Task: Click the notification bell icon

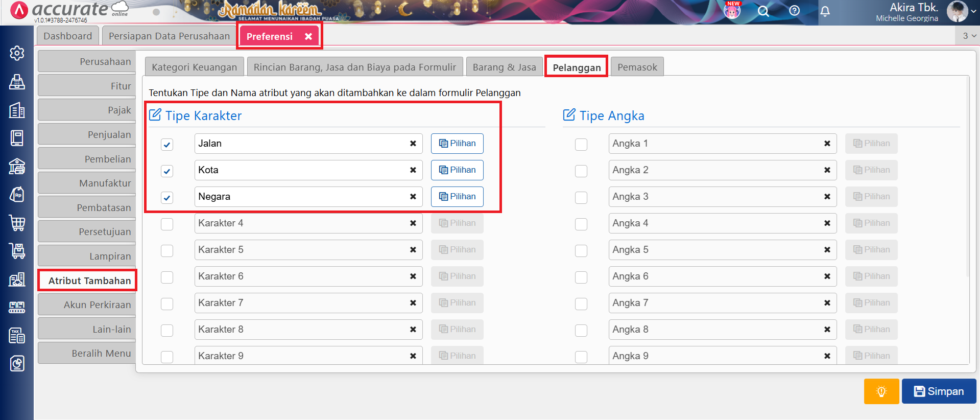Action: pyautogui.click(x=825, y=11)
